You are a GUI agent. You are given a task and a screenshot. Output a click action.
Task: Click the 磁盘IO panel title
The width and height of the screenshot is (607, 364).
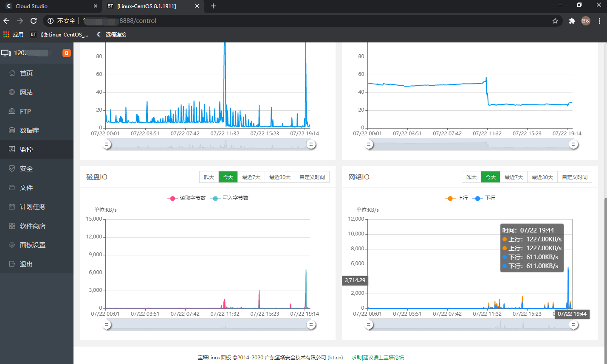[x=97, y=177]
